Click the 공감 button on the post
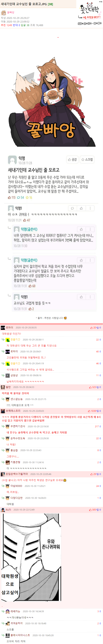Image resolution: width=103 pixels, height=644 pixels. (72, 159)
